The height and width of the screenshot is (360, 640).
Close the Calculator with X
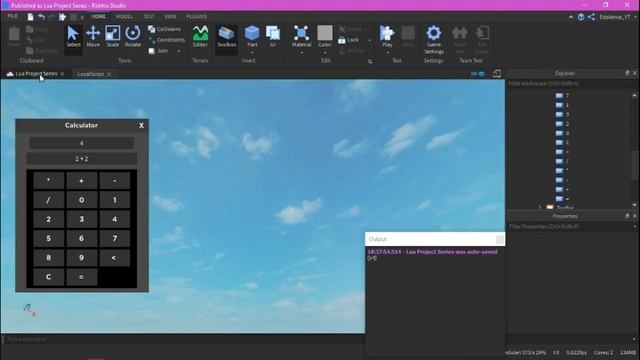[x=142, y=125]
